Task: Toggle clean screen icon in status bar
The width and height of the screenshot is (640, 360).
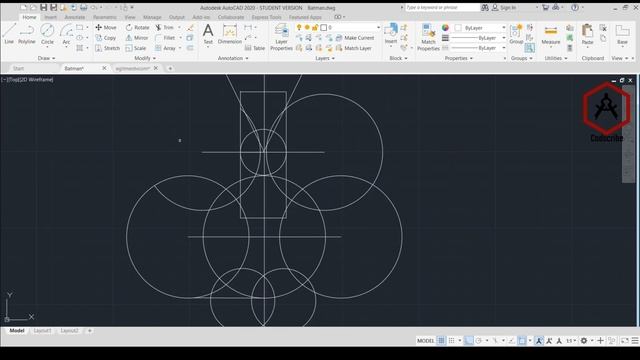Action: coord(625,340)
